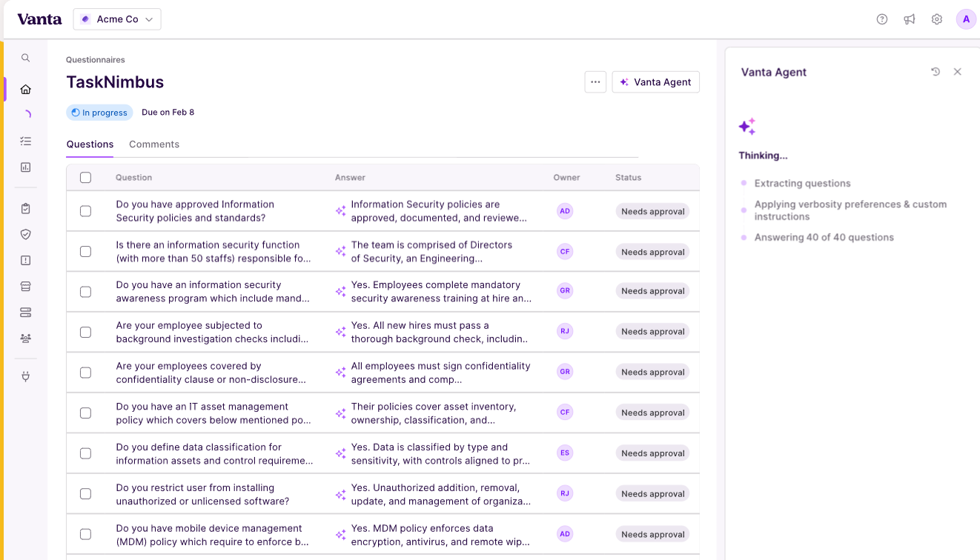
Task: Open the search icon in the sidebar
Action: point(25,58)
